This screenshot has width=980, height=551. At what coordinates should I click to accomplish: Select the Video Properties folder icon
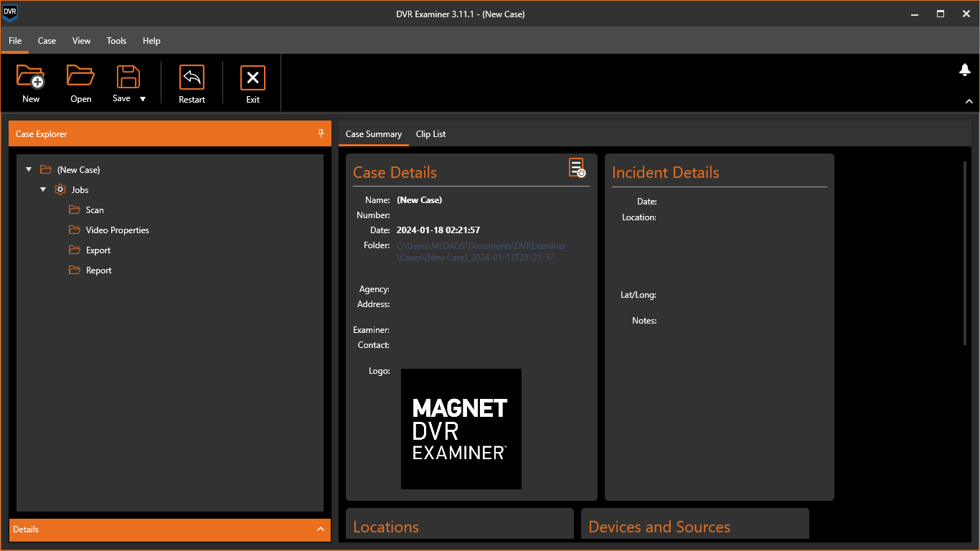click(x=75, y=230)
